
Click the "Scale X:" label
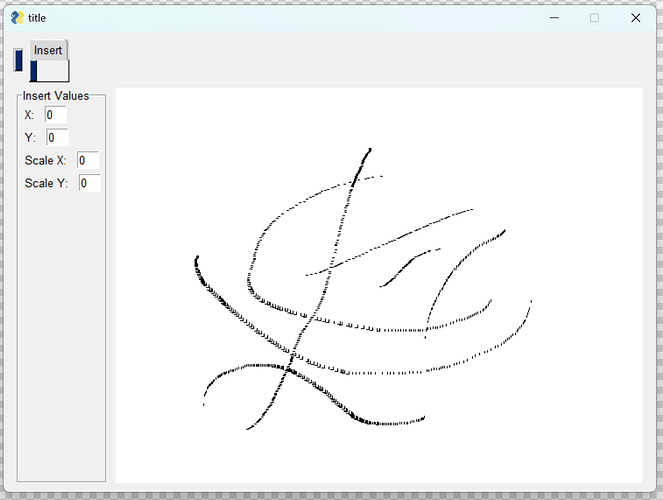tap(45, 161)
